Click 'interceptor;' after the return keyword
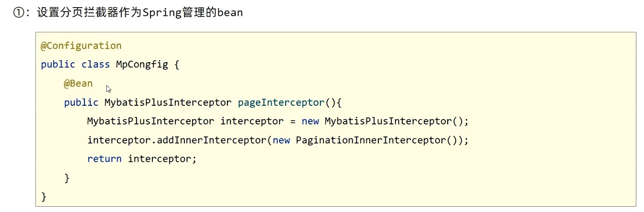This screenshot has width=644, height=212. click(x=162, y=159)
